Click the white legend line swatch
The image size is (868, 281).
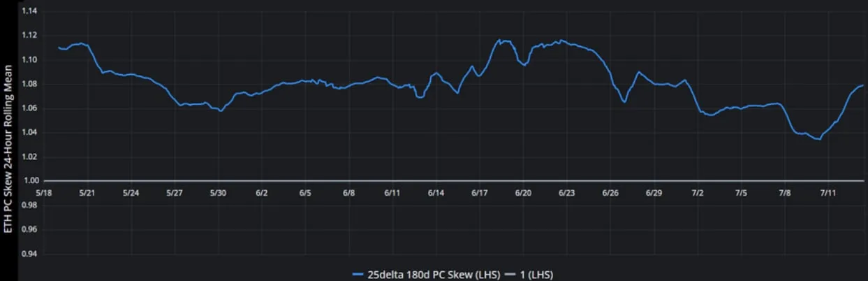510,275
